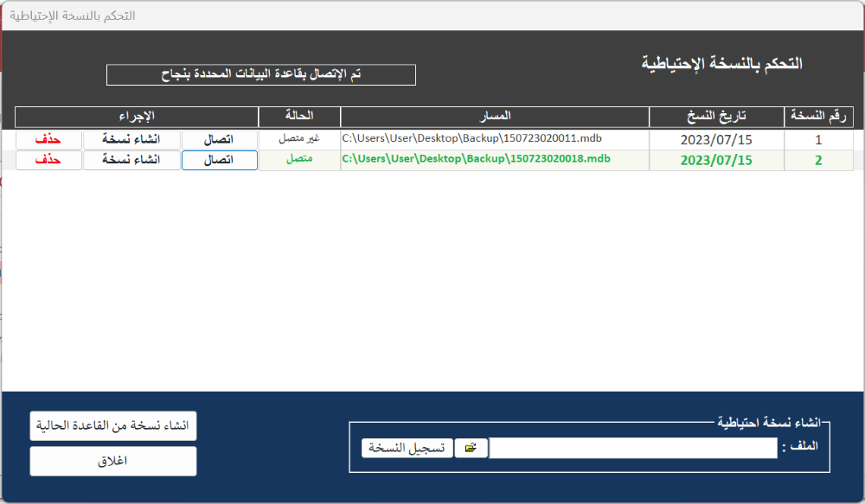Click date 2023/07/15 in row 1
The image size is (865, 504).
click(x=716, y=139)
